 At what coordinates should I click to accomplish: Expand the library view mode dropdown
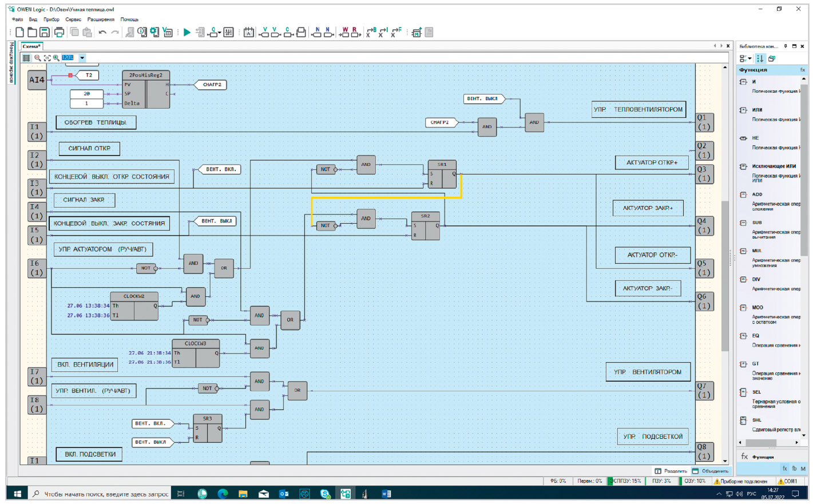745,58
